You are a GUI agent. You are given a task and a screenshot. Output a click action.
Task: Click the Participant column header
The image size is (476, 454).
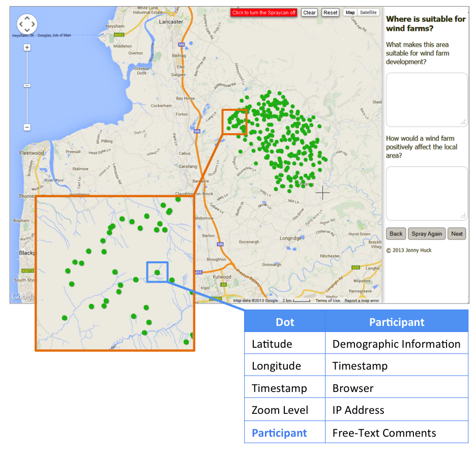pos(397,322)
